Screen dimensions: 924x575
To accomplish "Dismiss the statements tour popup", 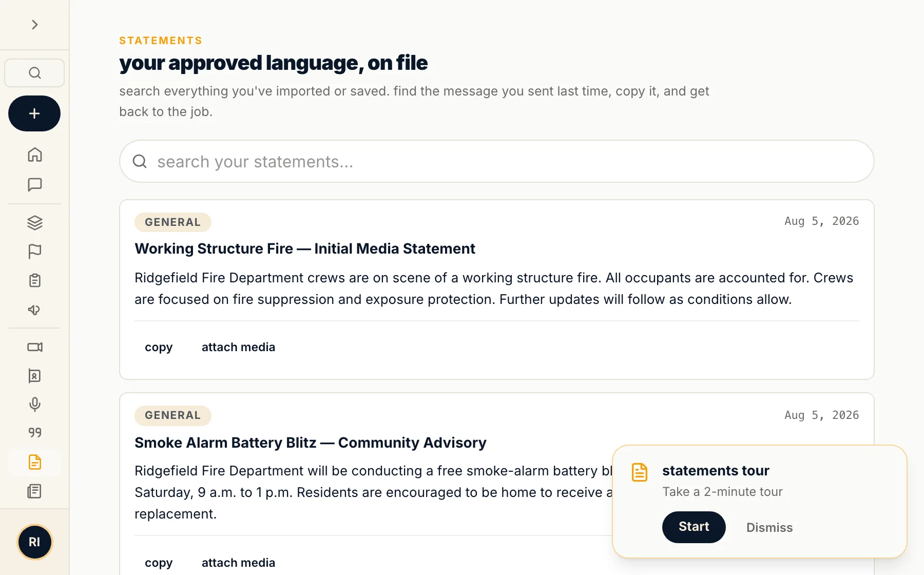I will [769, 527].
